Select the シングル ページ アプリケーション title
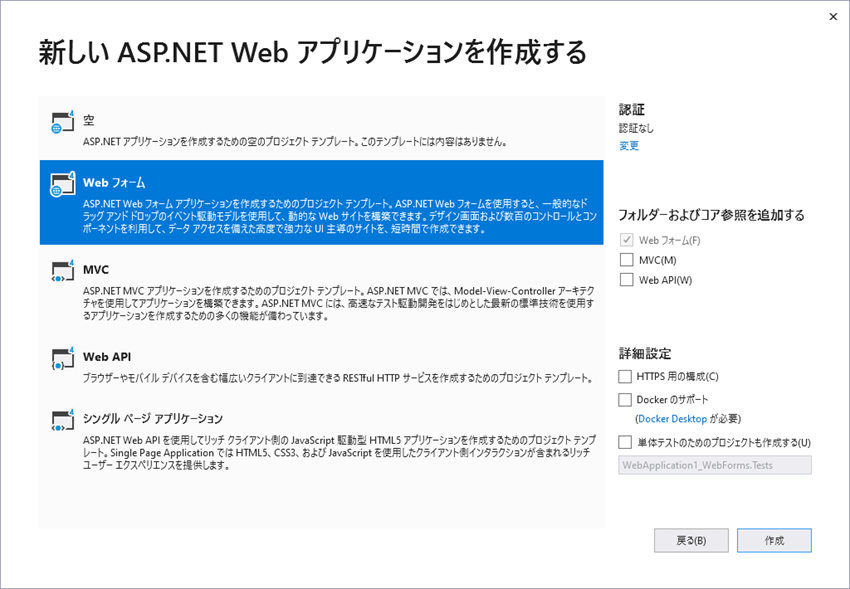 pyautogui.click(x=153, y=418)
